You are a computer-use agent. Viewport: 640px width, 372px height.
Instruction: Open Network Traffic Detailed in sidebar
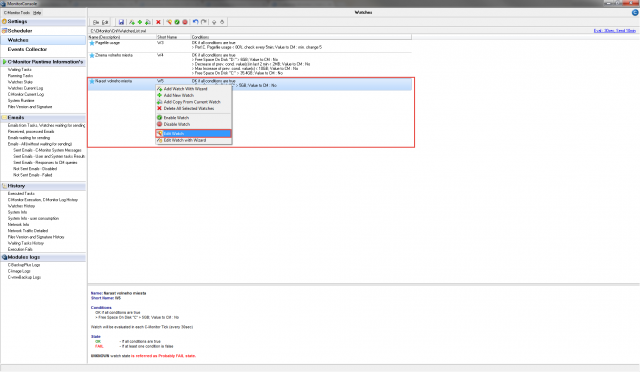pyautogui.click(x=28, y=231)
